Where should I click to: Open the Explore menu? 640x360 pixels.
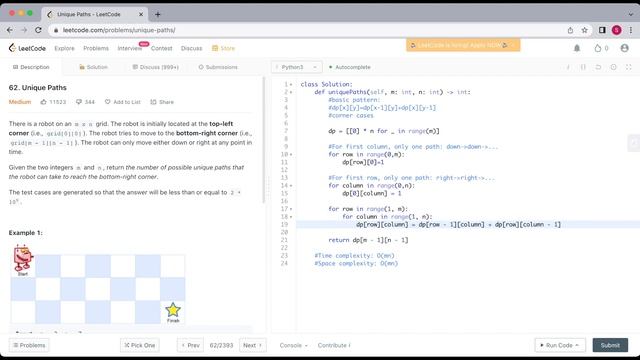pos(64,48)
